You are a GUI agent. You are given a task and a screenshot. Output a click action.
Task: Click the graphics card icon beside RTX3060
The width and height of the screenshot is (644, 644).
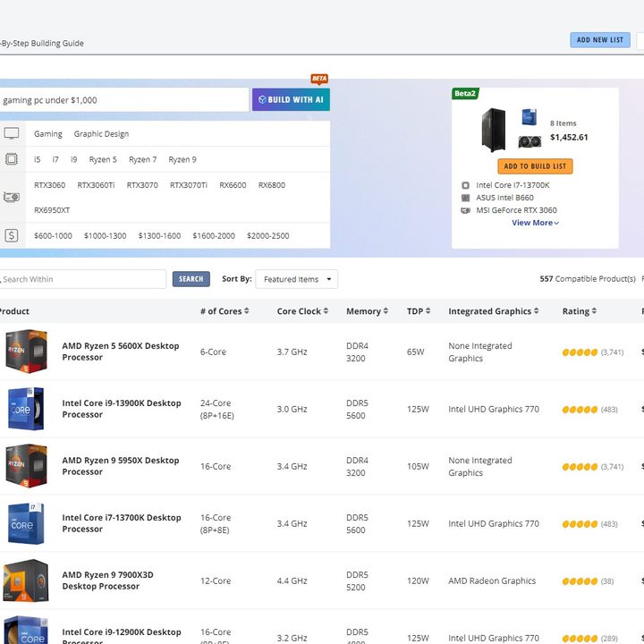click(x=12, y=197)
